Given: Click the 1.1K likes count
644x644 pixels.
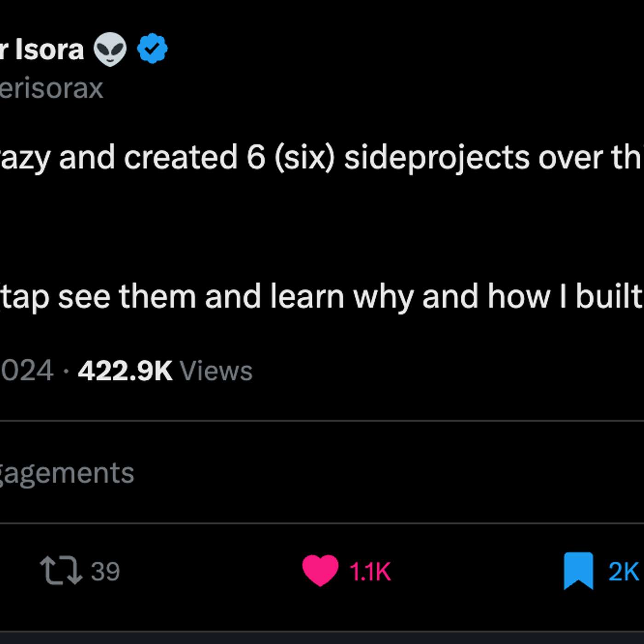Looking at the screenshot, I should click(370, 572).
